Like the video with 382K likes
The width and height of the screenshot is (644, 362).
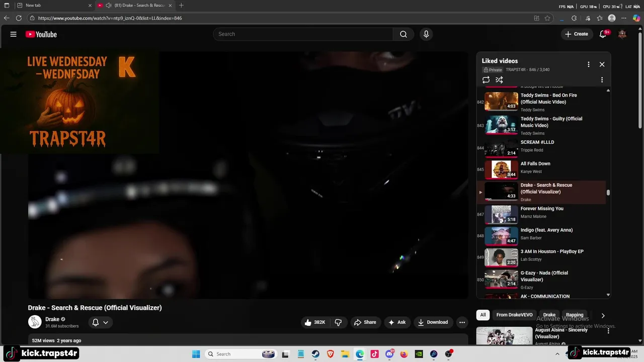click(x=315, y=322)
